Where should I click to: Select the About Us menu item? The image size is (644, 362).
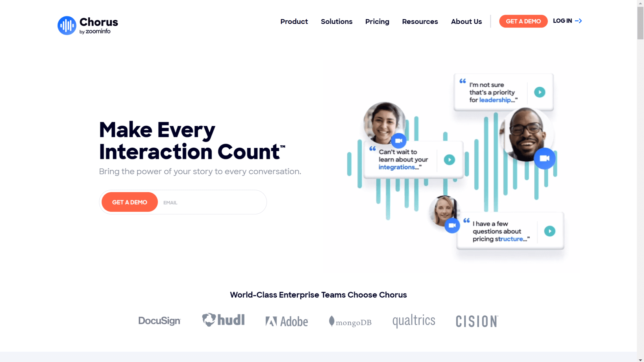click(467, 21)
